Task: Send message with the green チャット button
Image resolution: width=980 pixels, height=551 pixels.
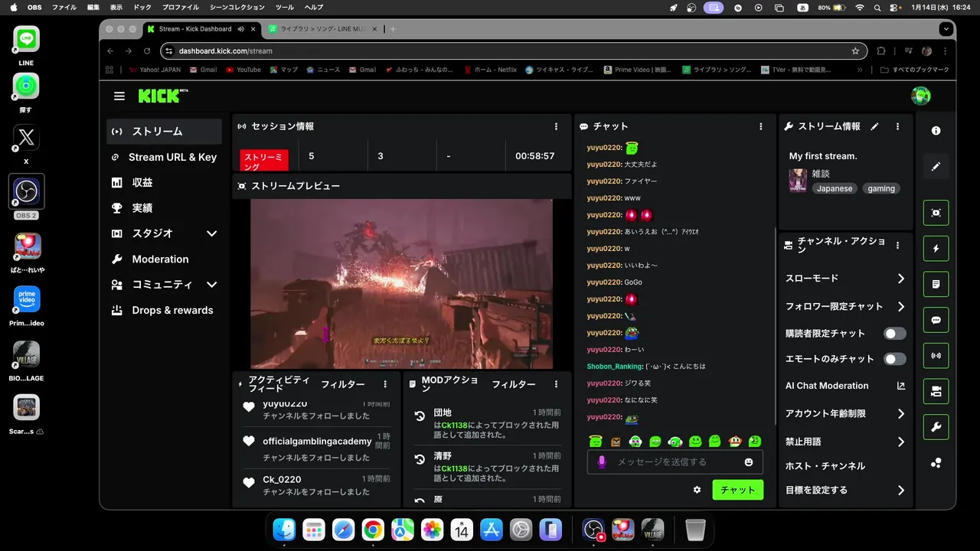Action: [x=738, y=490]
